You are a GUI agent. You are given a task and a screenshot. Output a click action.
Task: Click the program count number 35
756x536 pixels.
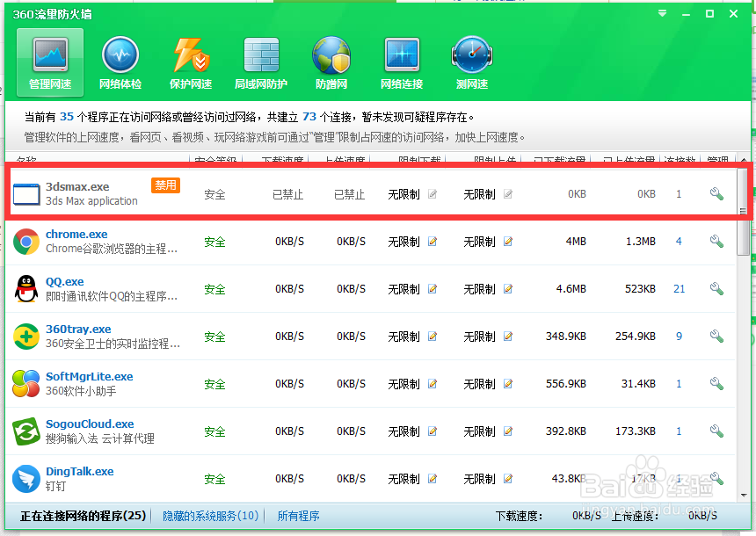(x=67, y=117)
